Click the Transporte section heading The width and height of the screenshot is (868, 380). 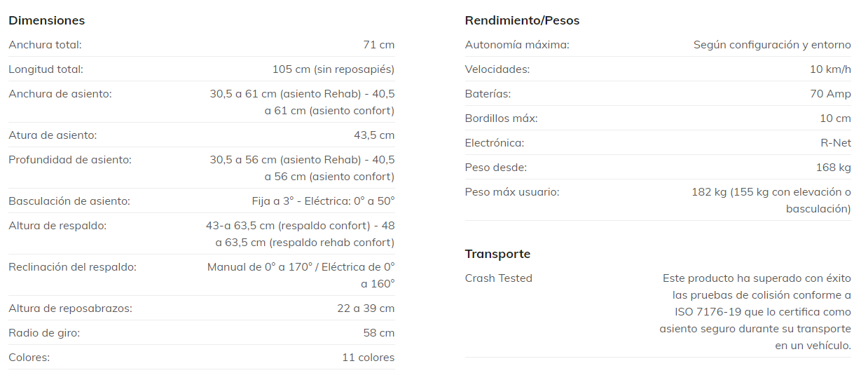click(497, 254)
